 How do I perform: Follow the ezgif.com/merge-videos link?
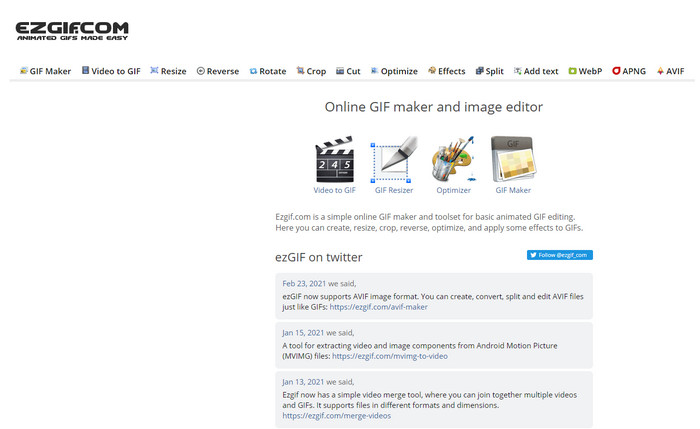click(337, 416)
